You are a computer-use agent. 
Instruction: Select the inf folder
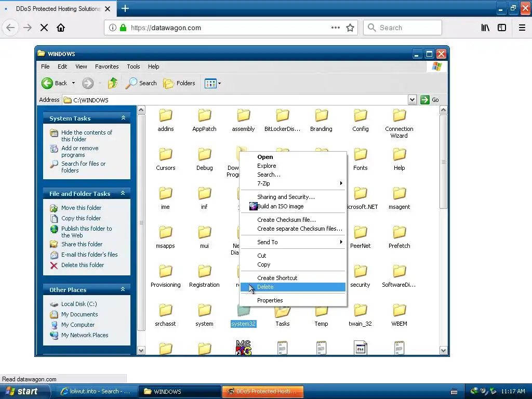[x=205, y=198]
